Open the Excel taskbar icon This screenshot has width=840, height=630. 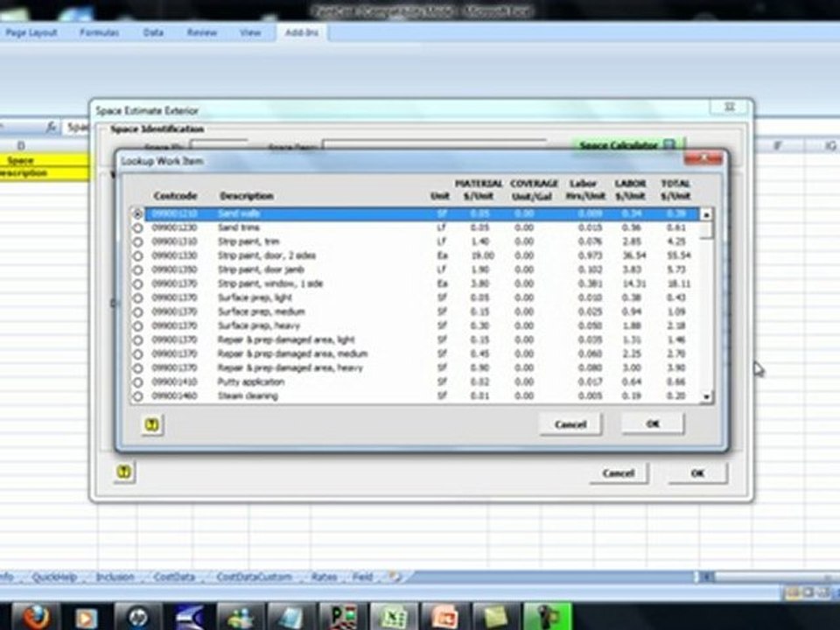point(395,617)
